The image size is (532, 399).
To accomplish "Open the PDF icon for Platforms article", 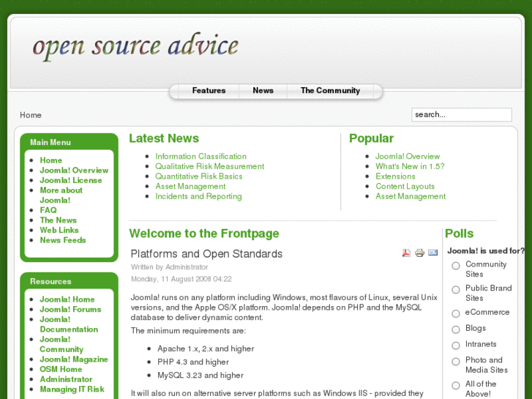I will 406,253.
